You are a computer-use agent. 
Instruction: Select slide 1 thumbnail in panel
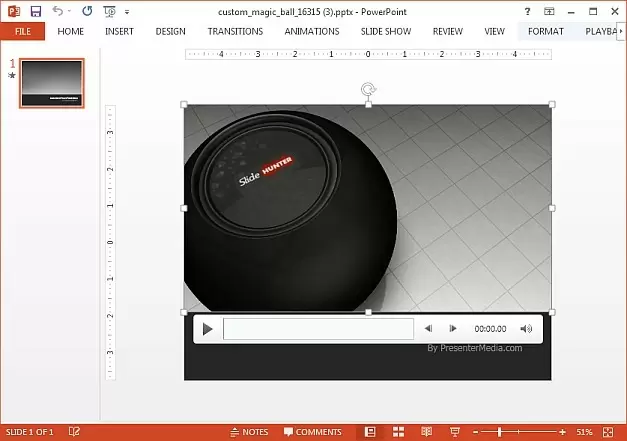point(52,82)
